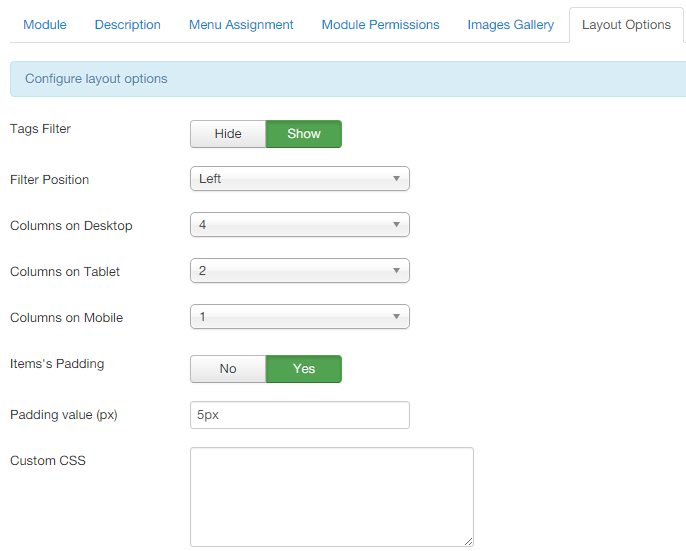
Task: Set Items's Padding to No
Action: click(x=228, y=369)
